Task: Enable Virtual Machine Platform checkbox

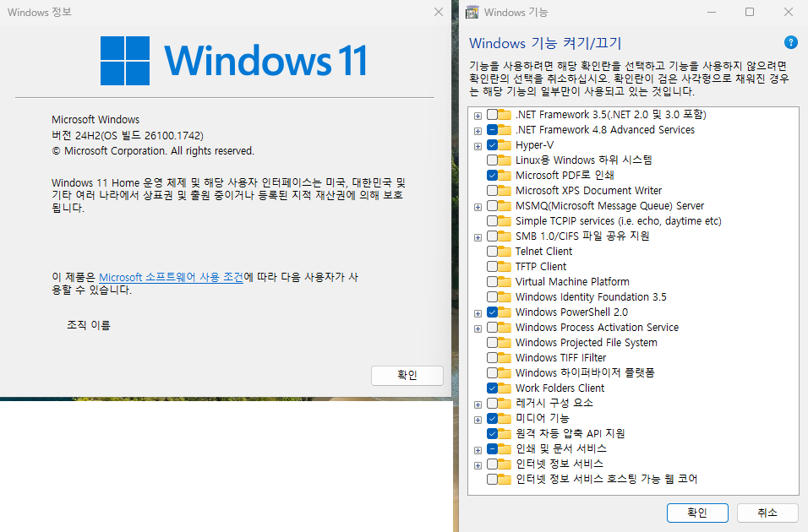Action: 492,282
